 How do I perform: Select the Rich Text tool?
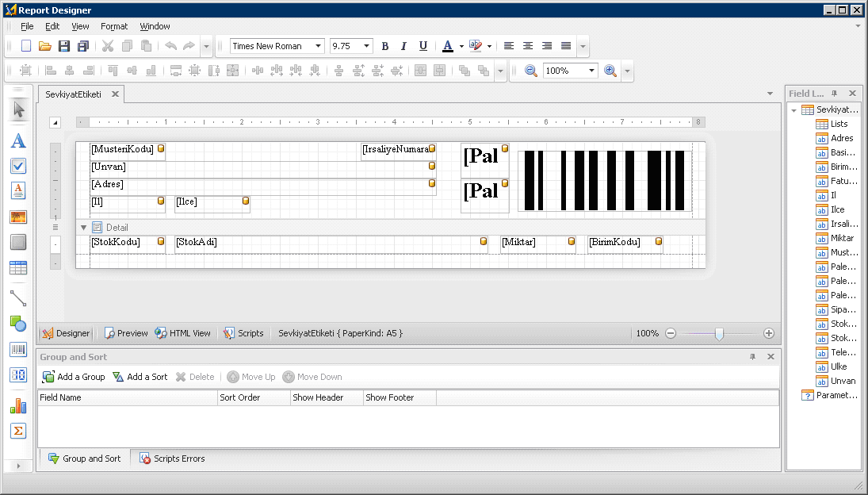[18, 190]
